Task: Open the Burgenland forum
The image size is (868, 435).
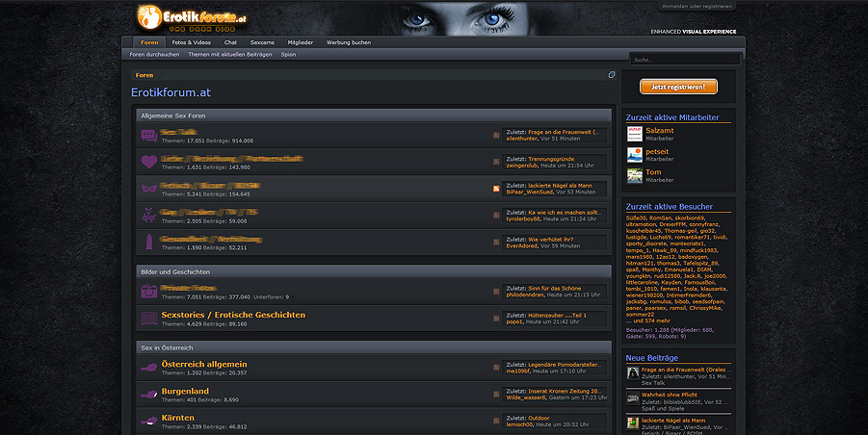Action: coord(185,392)
